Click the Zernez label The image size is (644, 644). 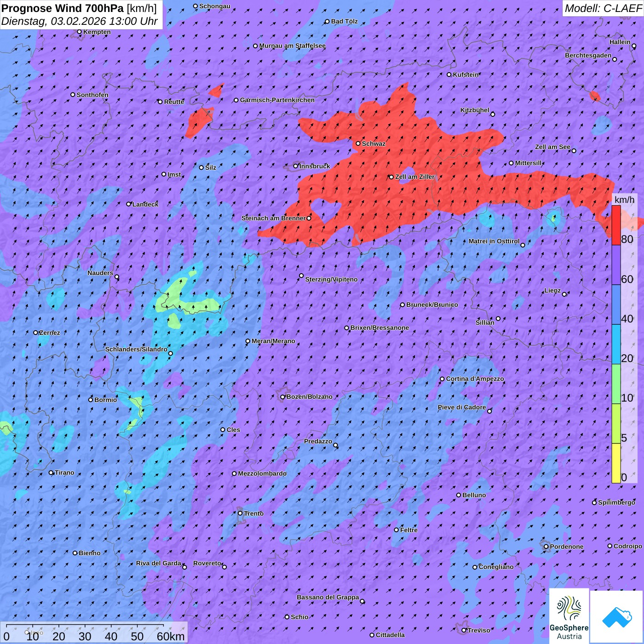point(50,333)
